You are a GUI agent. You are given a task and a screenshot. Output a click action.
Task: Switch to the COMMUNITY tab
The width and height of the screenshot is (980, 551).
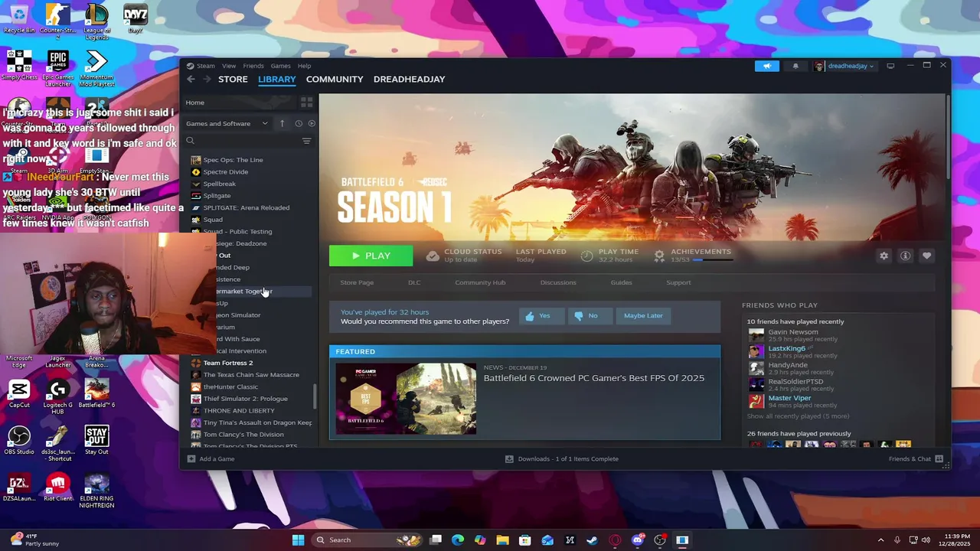[x=335, y=80]
